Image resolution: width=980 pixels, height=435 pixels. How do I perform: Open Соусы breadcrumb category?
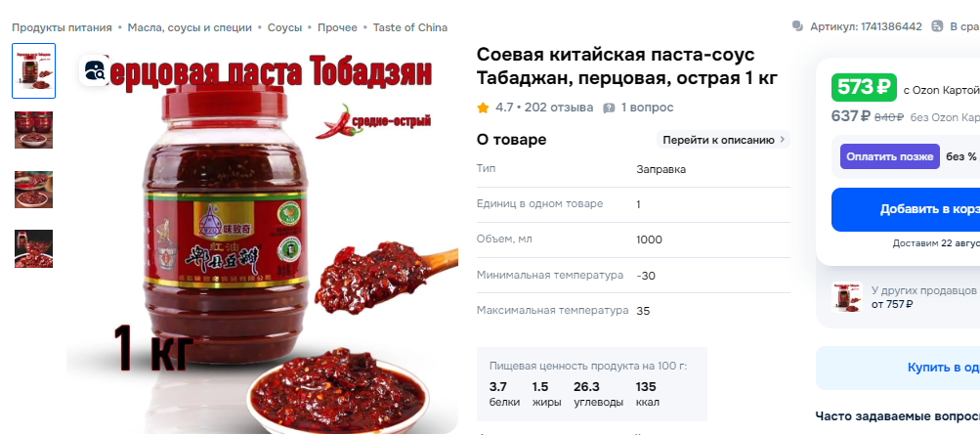click(x=285, y=27)
